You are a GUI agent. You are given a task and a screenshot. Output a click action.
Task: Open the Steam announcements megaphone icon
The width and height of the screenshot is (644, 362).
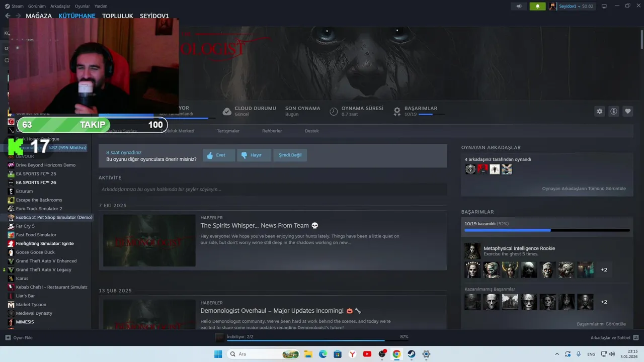coord(519,6)
